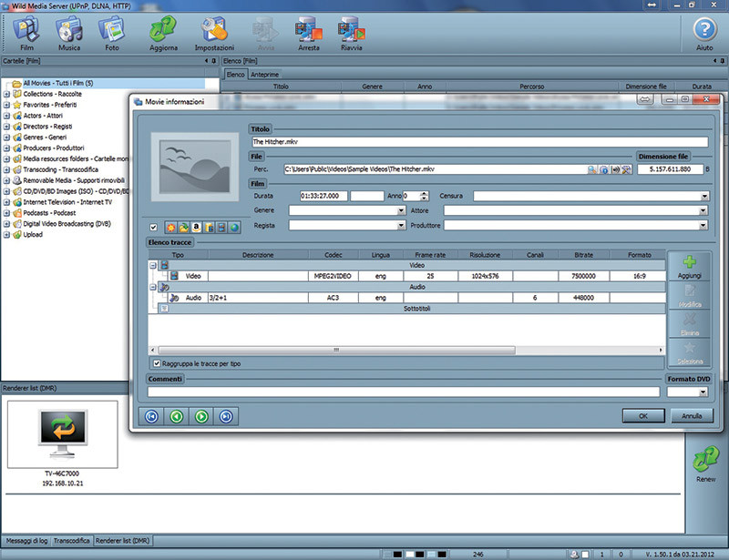Open the Produttore dropdown
Viewport: 729px width, 560px height.
[703, 226]
